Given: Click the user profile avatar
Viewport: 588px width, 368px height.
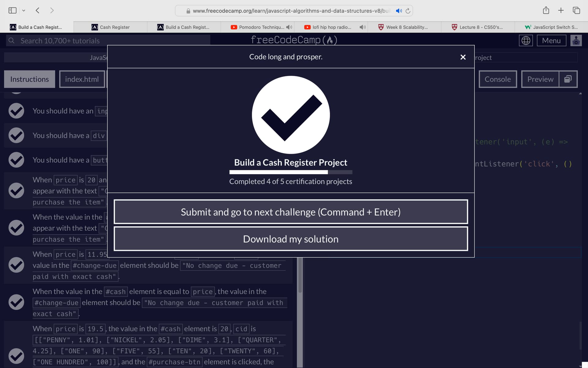Looking at the screenshot, I should tap(576, 40).
